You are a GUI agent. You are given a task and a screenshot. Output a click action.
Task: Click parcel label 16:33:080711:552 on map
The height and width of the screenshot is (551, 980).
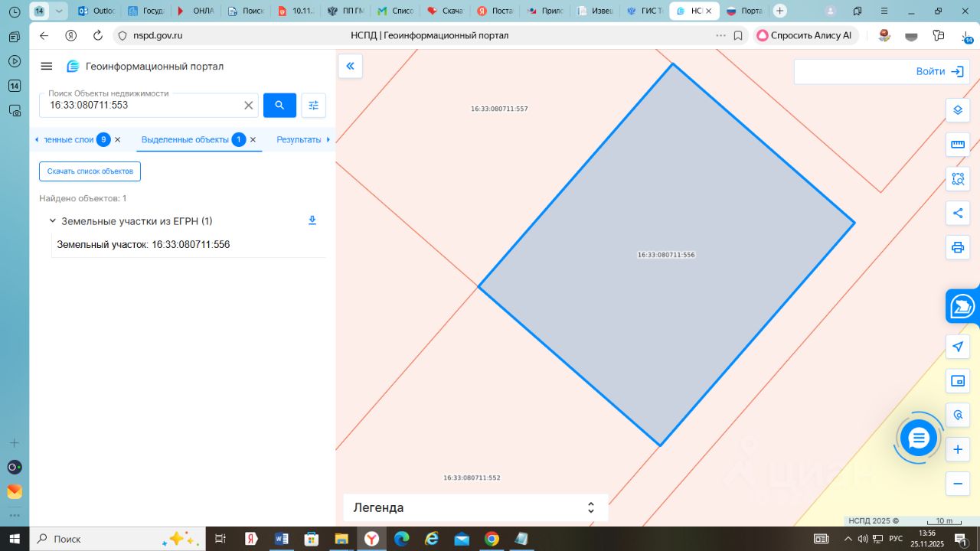[x=472, y=478]
